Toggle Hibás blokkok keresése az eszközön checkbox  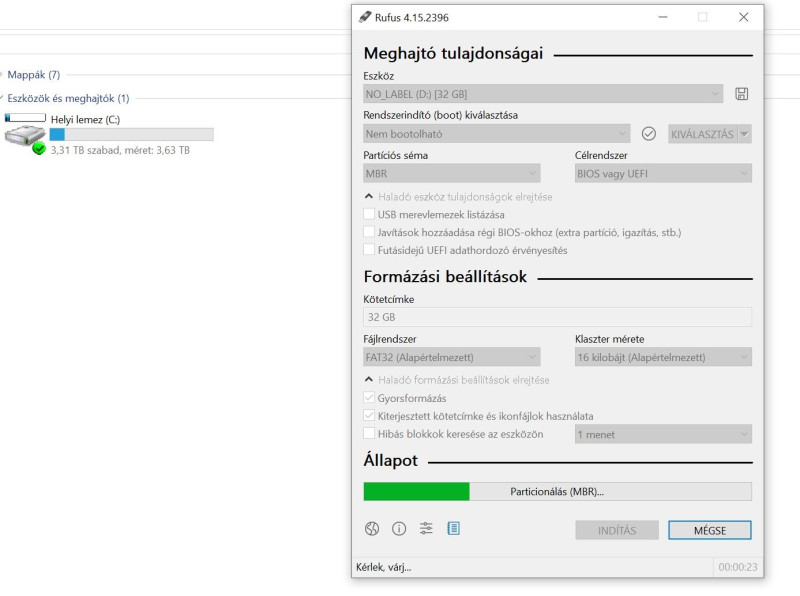point(369,433)
